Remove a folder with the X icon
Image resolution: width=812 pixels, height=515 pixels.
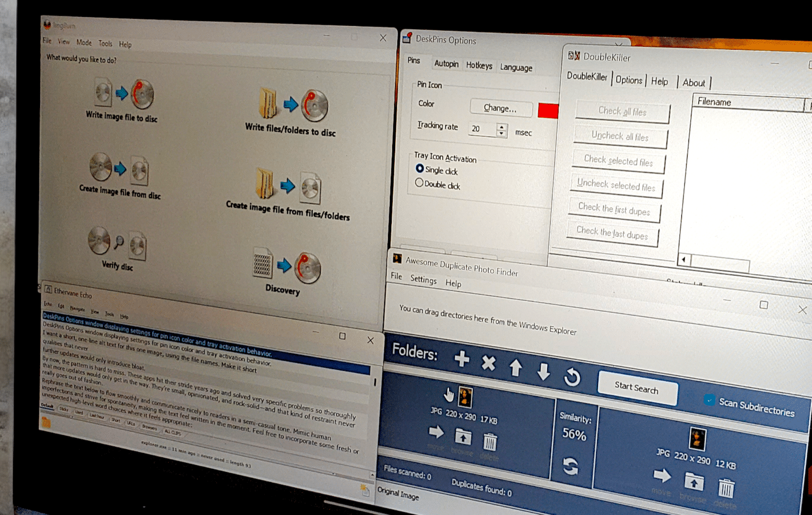coord(488,362)
